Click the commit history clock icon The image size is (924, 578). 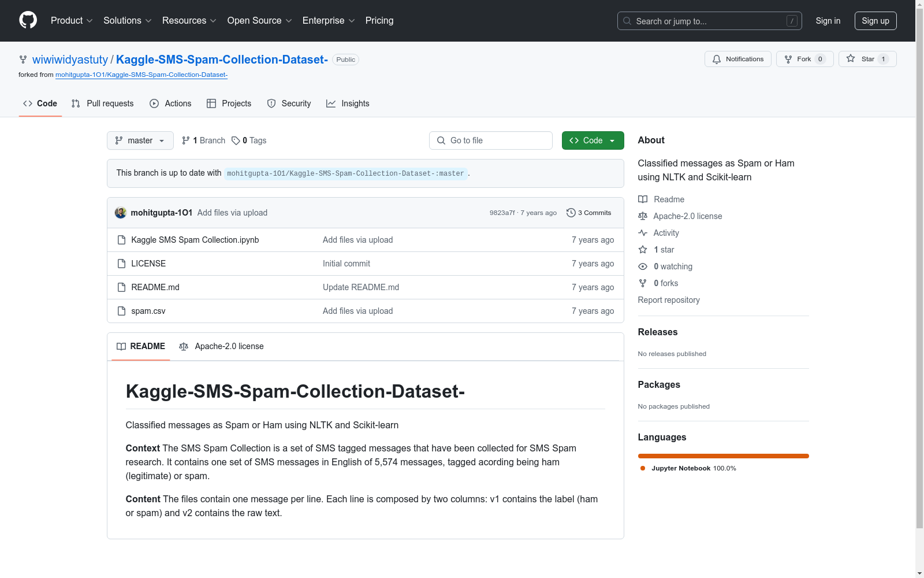click(x=571, y=213)
